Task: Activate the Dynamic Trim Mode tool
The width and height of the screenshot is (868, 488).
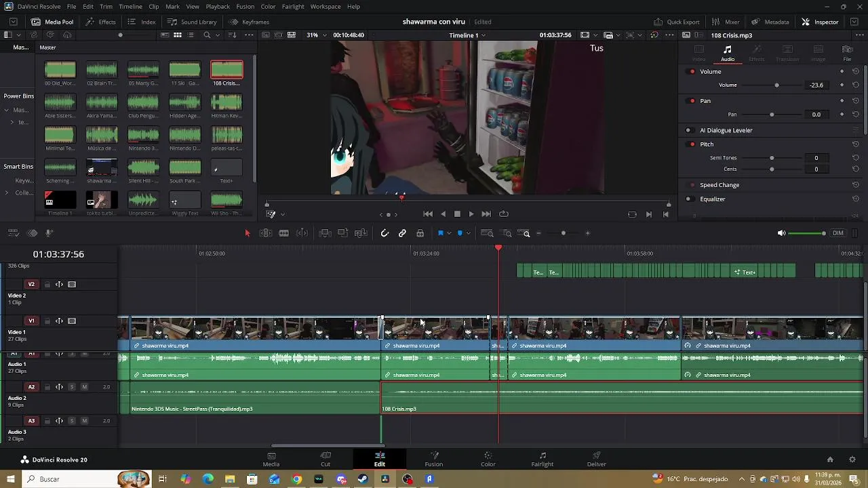Action: (284, 233)
